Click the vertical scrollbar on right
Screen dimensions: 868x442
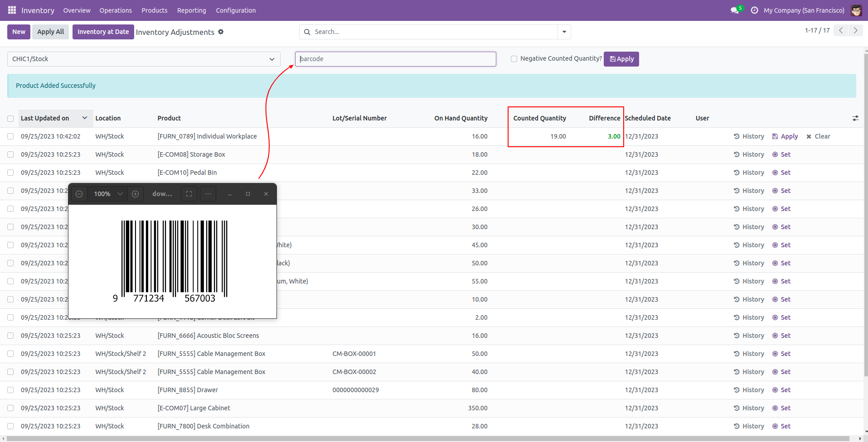pos(866,215)
